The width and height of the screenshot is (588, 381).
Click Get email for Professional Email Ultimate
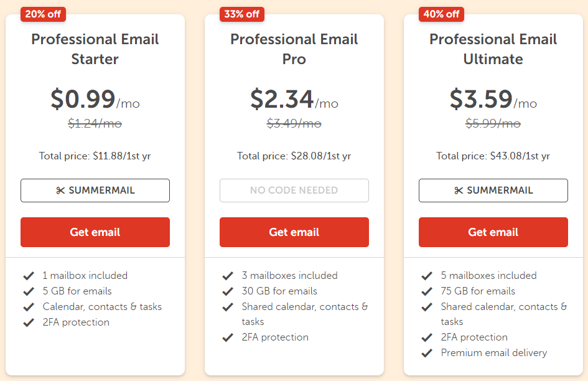pyautogui.click(x=493, y=232)
